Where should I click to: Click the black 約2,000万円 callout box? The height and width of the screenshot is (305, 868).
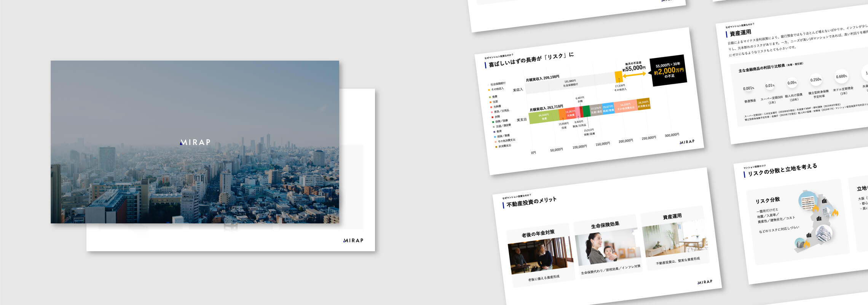coord(669,70)
